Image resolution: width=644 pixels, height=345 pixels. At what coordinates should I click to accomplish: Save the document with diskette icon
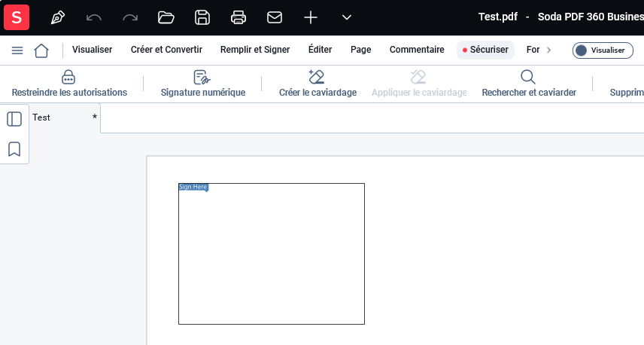(x=202, y=17)
